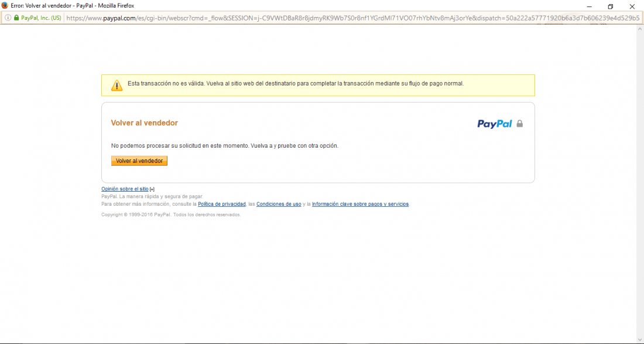
Task: Focus the paypal.com URL address field
Action: pyautogui.click(x=352, y=18)
